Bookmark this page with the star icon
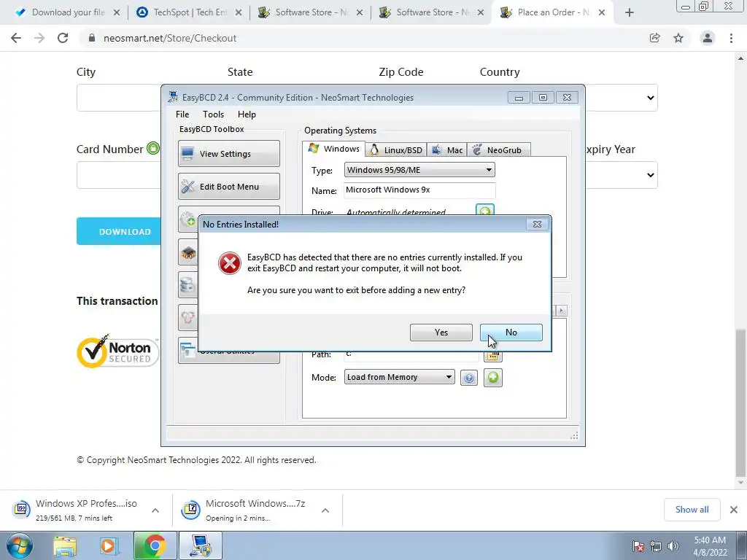Image resolution: width=747 pixels, height=560 pixels. pos(678,38)
